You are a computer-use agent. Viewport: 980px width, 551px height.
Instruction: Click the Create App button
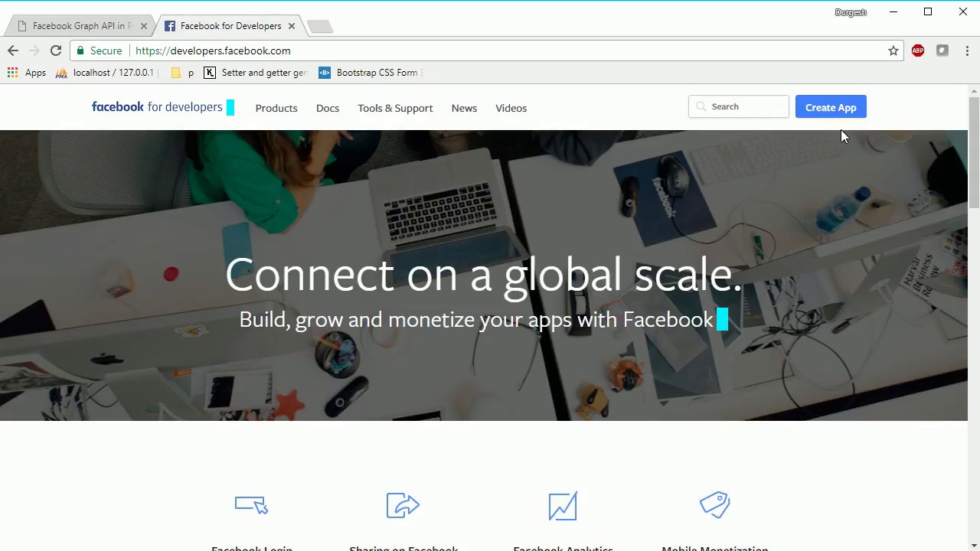[831, 107]
